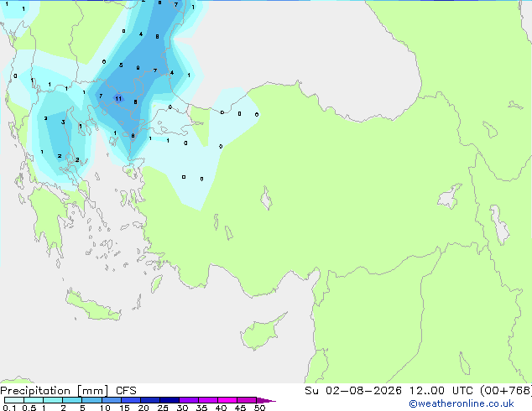The height and width of the screenshot is (411, 532).
Task: Click the island of Cyprus on the map
Action: pyautogui.click(x=261, y=332)
